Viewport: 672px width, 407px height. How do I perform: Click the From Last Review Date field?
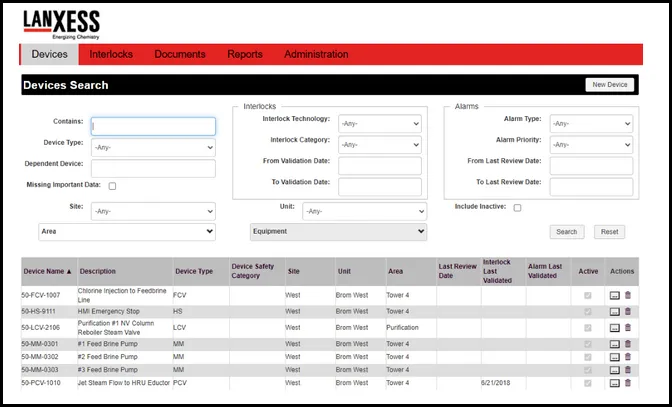point(591,166)
